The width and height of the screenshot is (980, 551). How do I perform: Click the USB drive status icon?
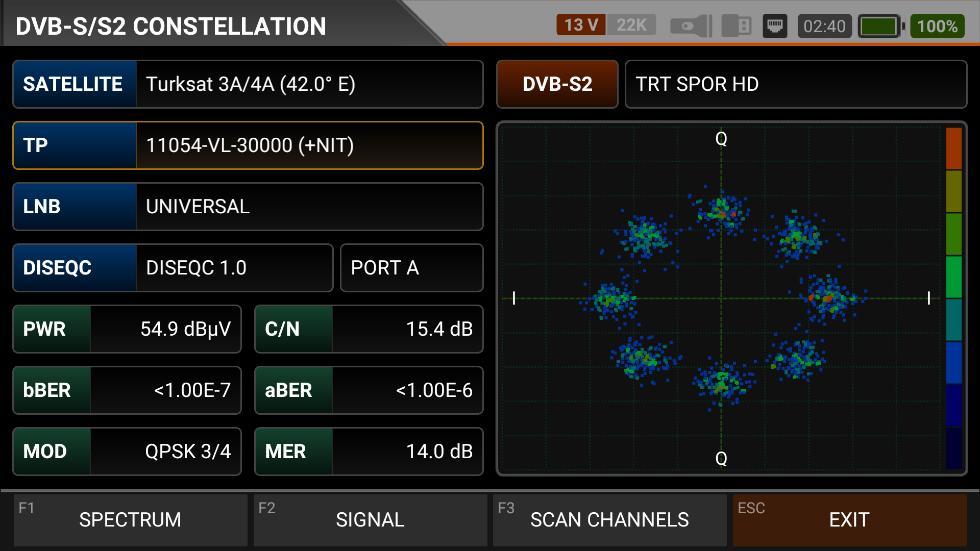[736, 26]
